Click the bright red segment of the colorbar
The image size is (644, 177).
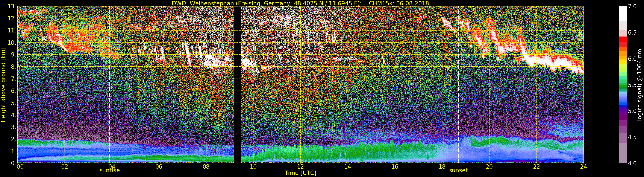click(x=623, y=39)
